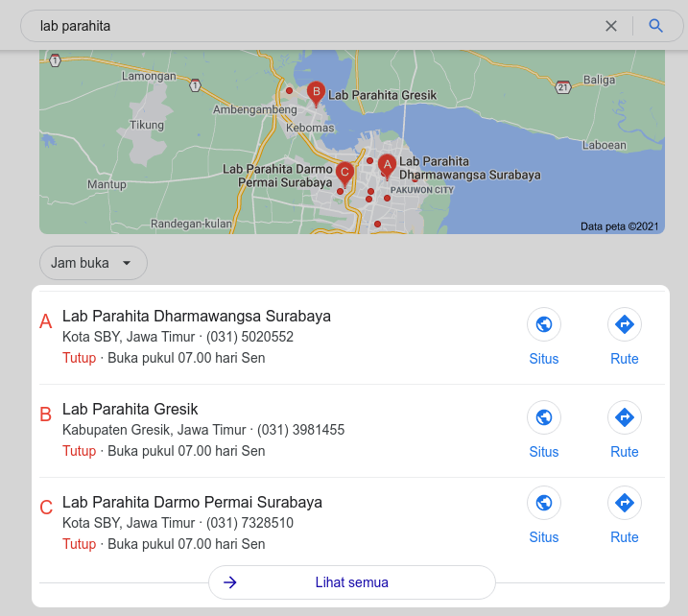The image size is (688, 616).
Task: Click into the search field containing lab parahita
Action: click(307, 26)
